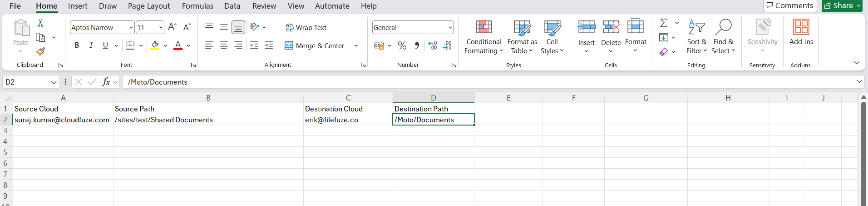Toggle Underline formatting
This screenshot has width=868, height=206.
pyautogui.click(x=106, y=45)
